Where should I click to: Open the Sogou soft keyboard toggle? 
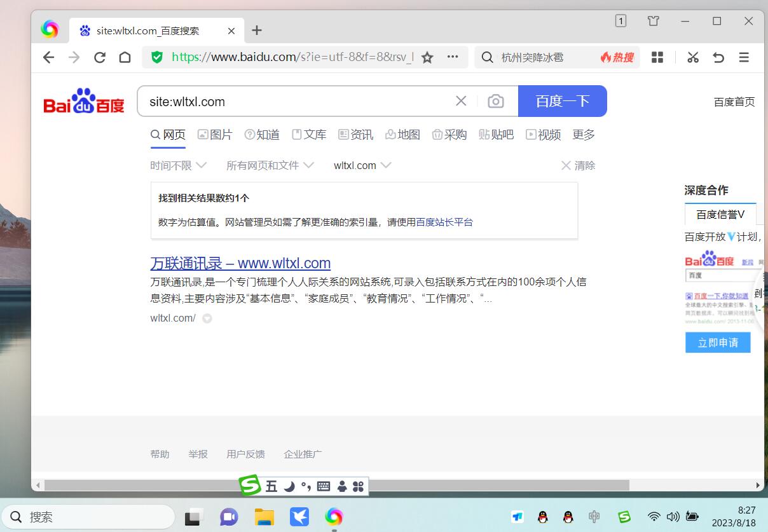click(323, 486)
